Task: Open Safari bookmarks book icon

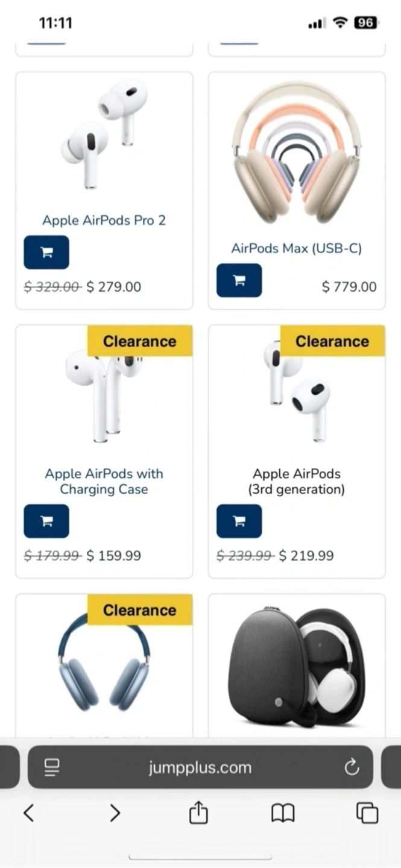Action: (x=283, y=814)
